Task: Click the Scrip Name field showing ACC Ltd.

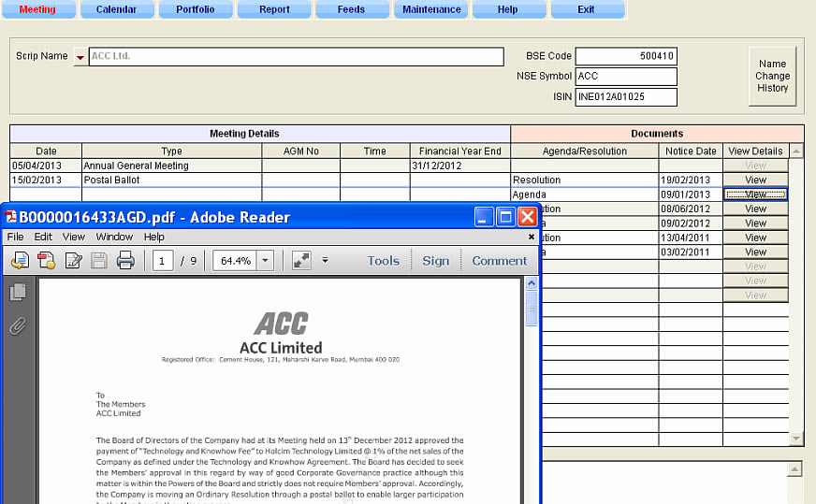Action: point(296,56)
